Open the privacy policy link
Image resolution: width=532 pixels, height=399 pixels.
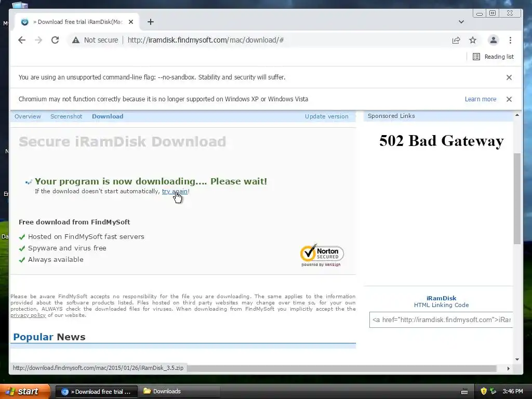pyautogui.click(x=28, y=315)
